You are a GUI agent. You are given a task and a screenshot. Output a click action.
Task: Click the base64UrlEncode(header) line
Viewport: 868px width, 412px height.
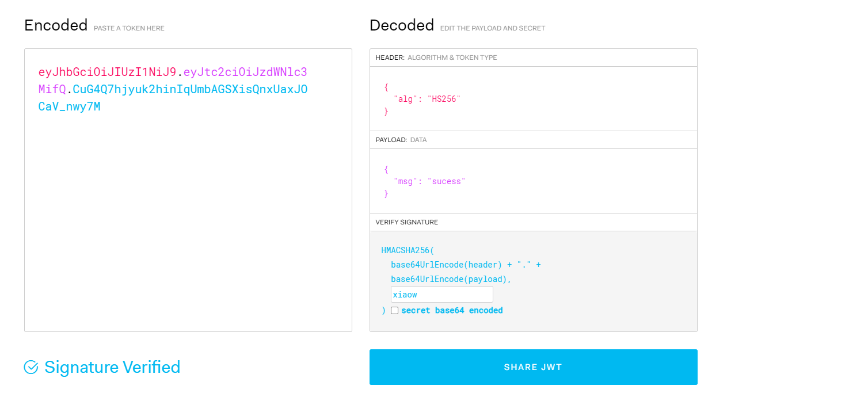466,265
